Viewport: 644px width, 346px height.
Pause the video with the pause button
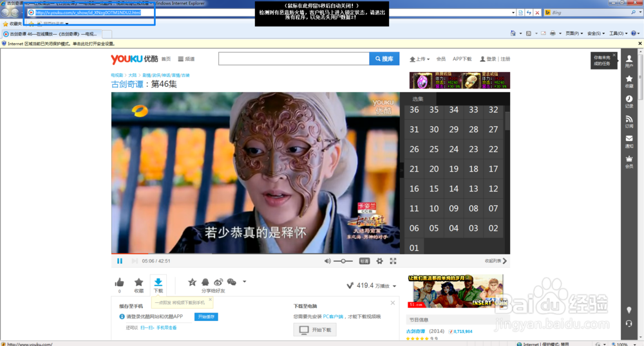tap(120, 260)
